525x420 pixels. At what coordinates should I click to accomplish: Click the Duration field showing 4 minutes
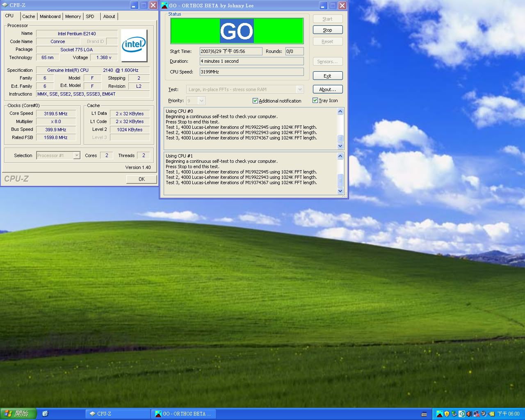point(252,61)
